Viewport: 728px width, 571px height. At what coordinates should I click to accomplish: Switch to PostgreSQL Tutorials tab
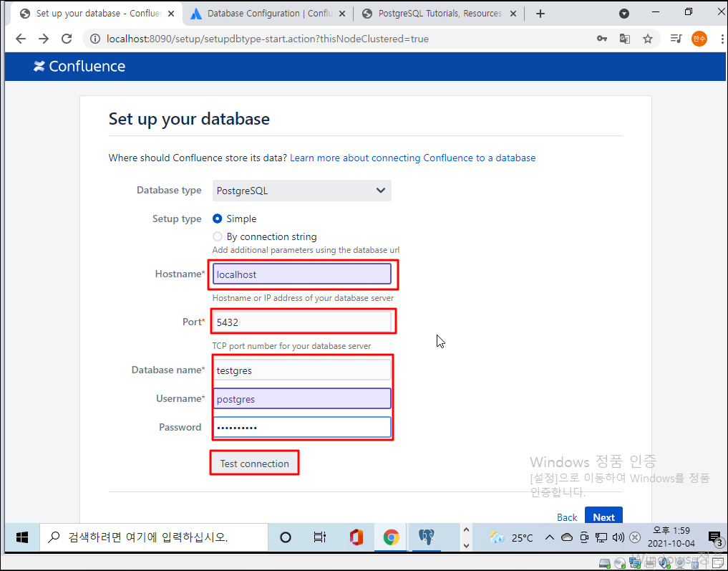coord(440,14)
